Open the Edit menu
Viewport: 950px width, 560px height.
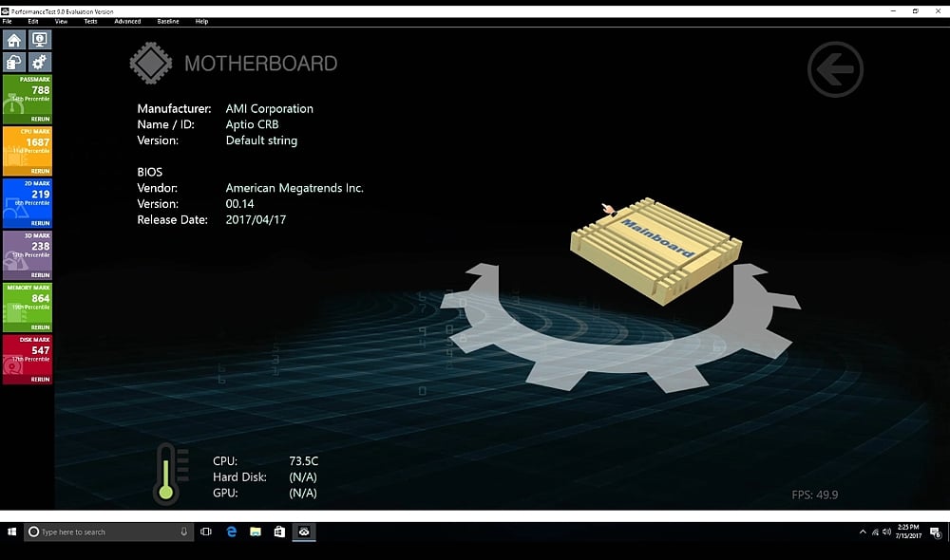(x=32, y=21)
